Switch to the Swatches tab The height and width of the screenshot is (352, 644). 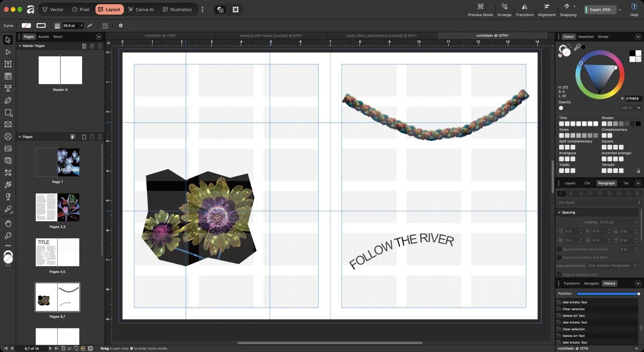pos(586,37)
